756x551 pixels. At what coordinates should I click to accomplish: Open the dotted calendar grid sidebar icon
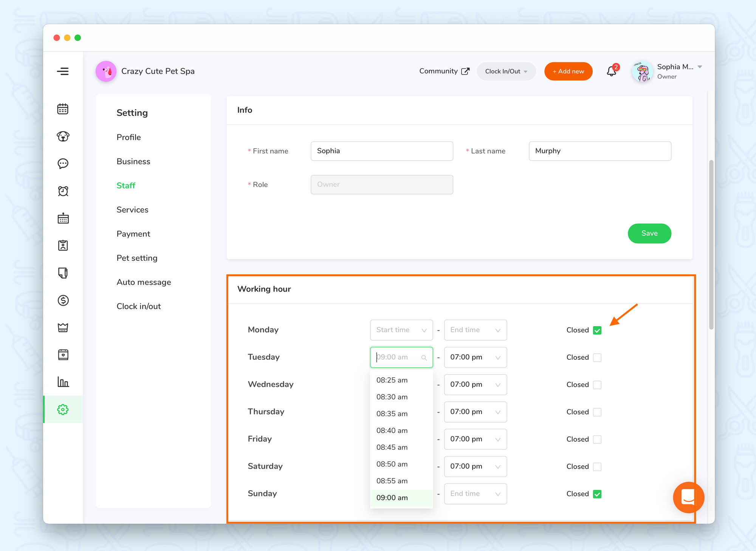pyautogui.click(x=63, y=218)
